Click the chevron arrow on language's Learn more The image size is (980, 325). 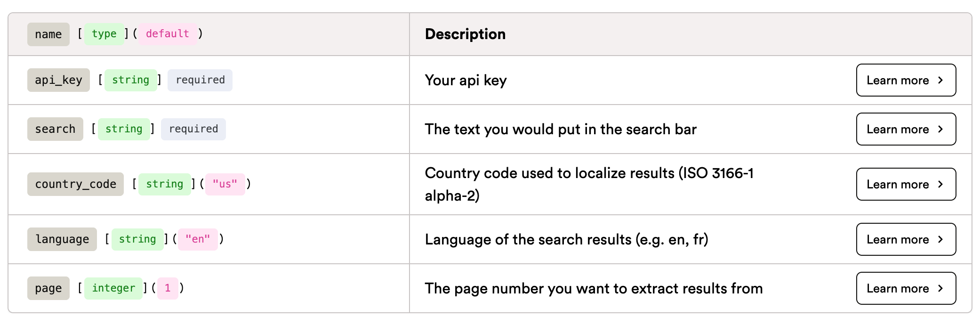(940, 239)
